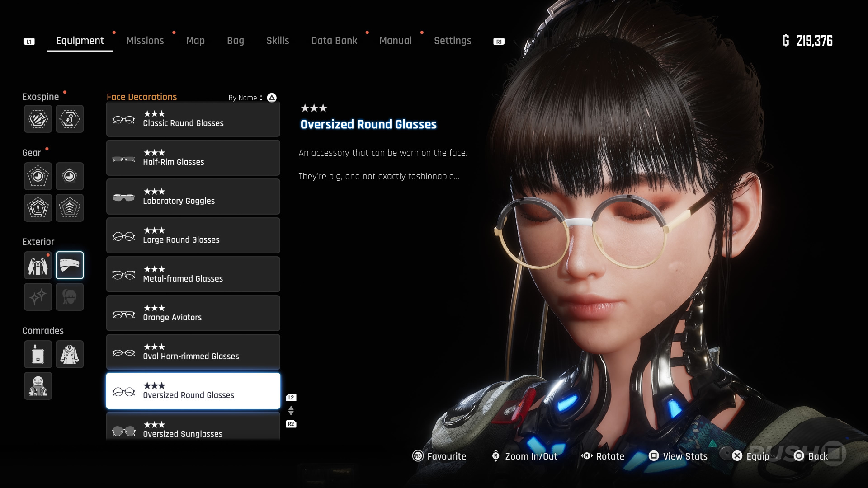Image resolution: width=868 pixels, height=488 pixels.
Task: Open the Data Bank tab
Action: click(x=334, y=41)
